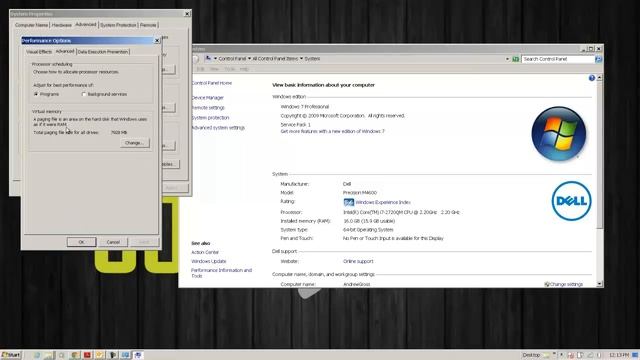The height and width of the screenshot is (360, 640).
Task: Open System protection link
Action: [x=211, y=118]
